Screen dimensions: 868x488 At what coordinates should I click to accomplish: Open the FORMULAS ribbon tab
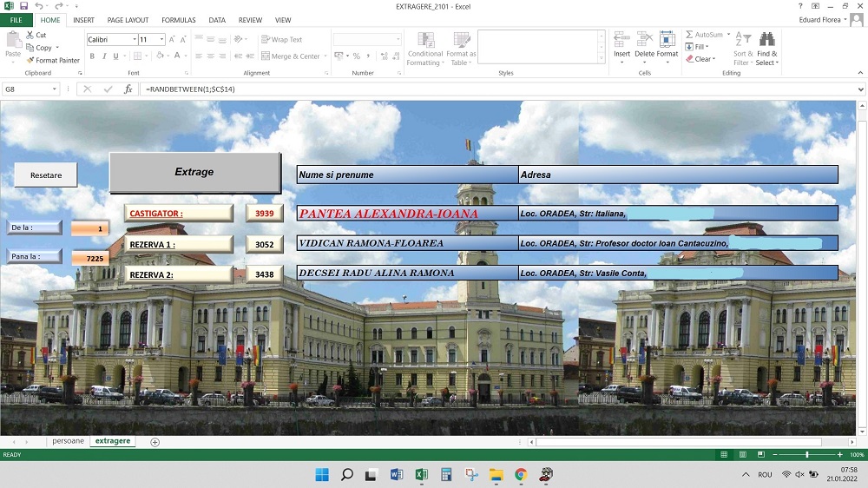178,20
